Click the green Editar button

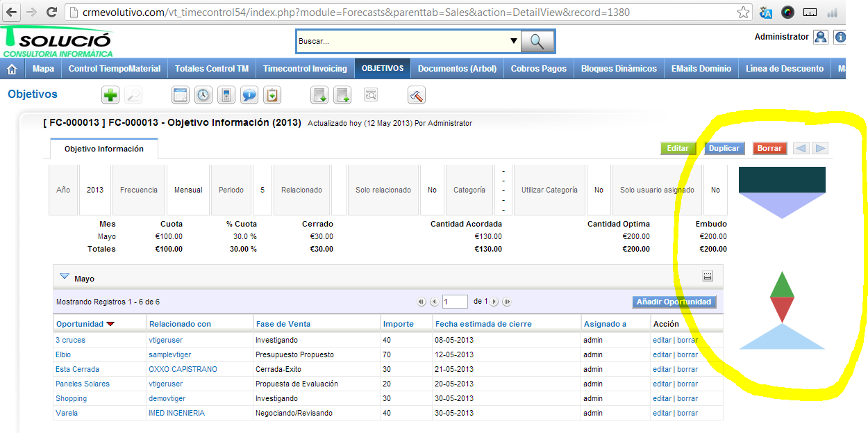(x=678, y=148)
